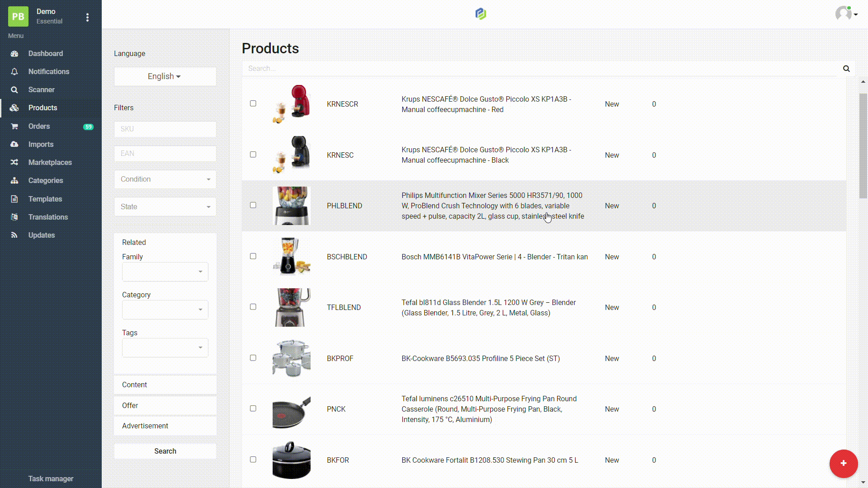
Task: Expand the Offer filter section
Action: pos(165,406)
